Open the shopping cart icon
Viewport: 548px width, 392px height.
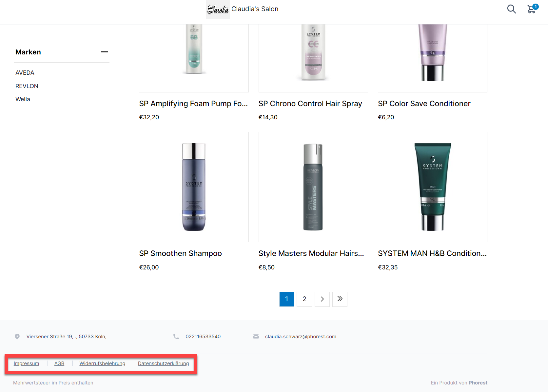[532, 9]
